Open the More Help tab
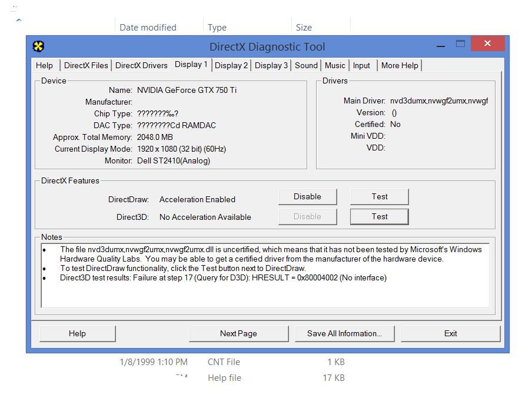Screen dimensions: 532x395 [x=400, y=65]
